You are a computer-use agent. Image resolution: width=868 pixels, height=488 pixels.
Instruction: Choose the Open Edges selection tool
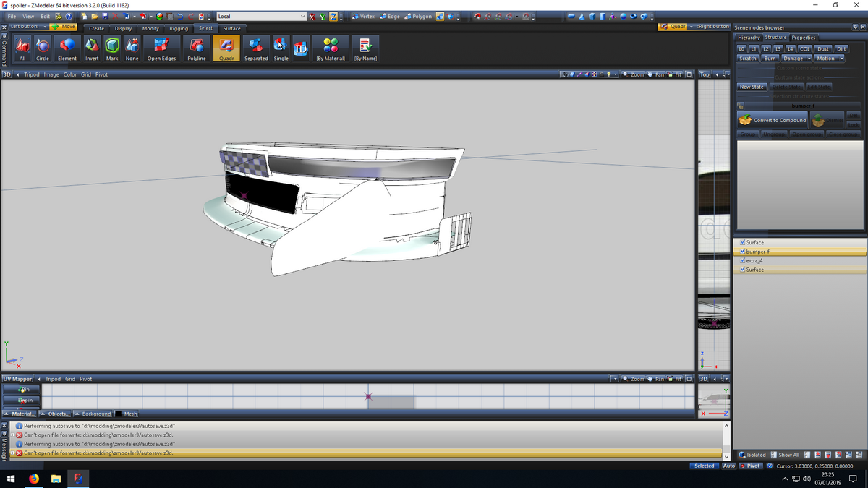(x=161, y=46)
